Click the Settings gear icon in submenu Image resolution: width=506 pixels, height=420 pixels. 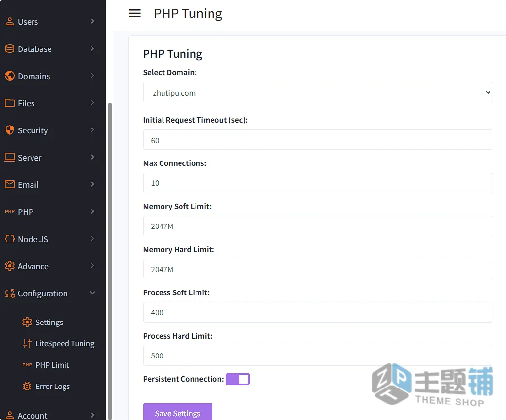(27, 322)
